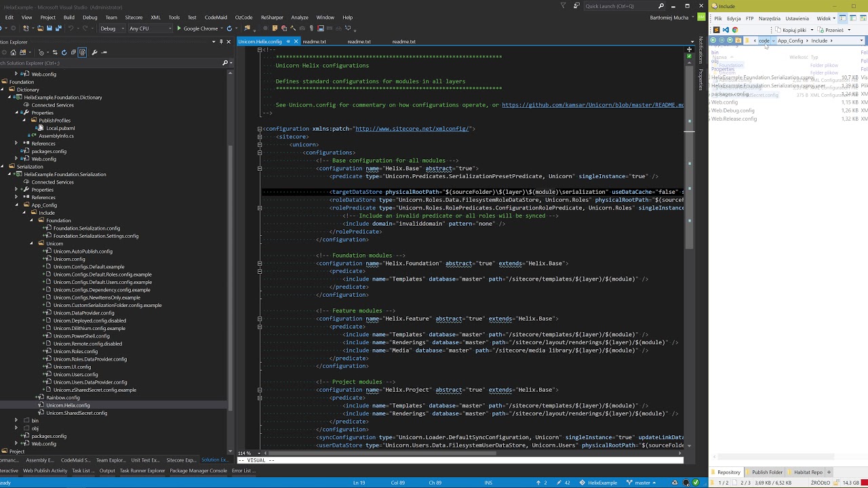The width and height of the screenshot is (868, 488).
Task: Start debugging with Google Chrome play button
Action: [x=179, y=28]
